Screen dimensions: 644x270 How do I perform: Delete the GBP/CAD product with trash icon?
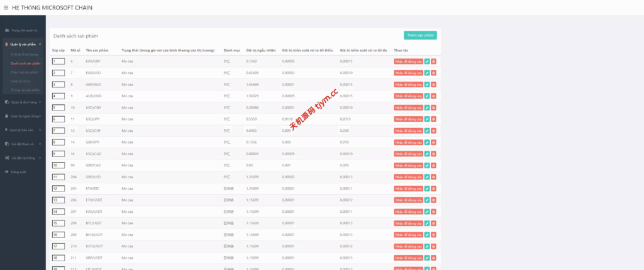click(433, 165)
